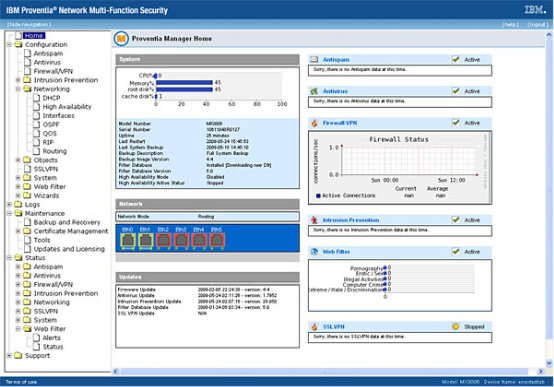Image resolution: width=554 pixels, height=387 pixels.
Task: Click the Firewall/VPN Active checkmark
Action: click(456, 123)
